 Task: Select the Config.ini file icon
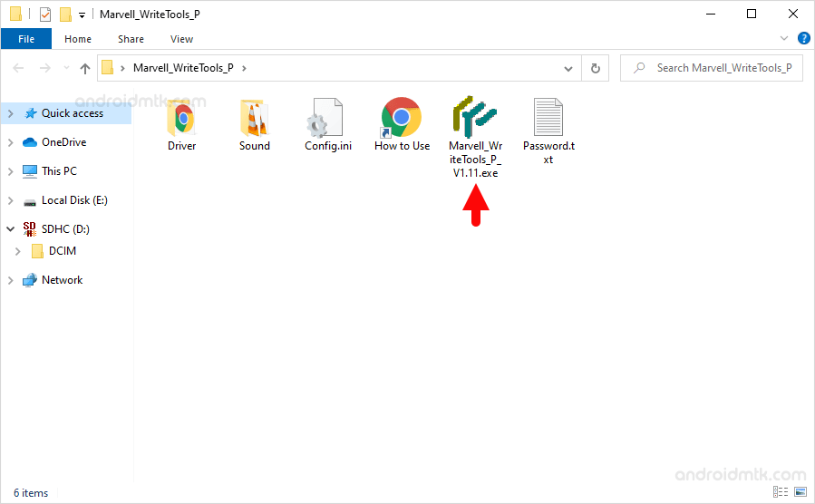pos(325,118)
